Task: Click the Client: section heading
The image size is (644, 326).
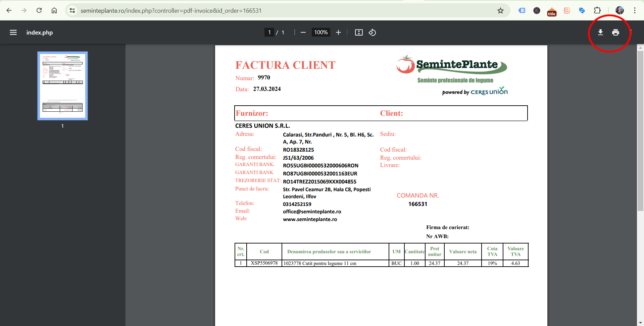Action: click(x=391, y=113)
